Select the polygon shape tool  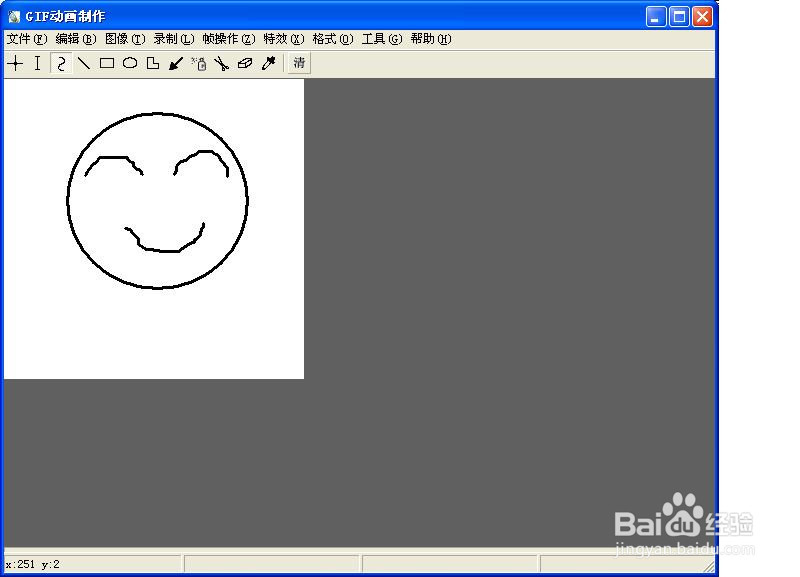[x=152, y=63]
